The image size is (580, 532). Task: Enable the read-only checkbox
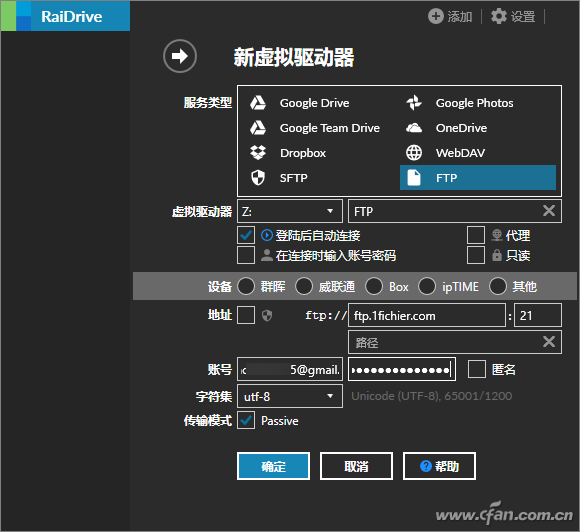tap(476, 255)
